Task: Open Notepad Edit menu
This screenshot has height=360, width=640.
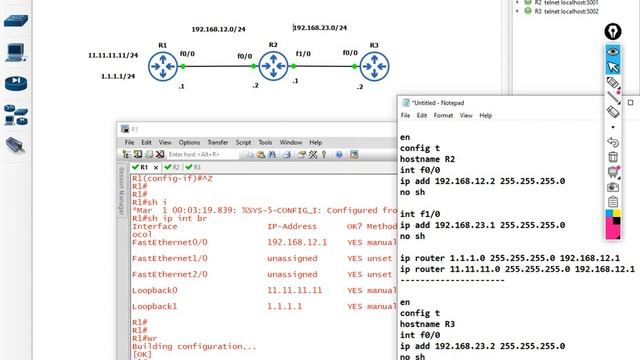Action: [x=422, y=116]
